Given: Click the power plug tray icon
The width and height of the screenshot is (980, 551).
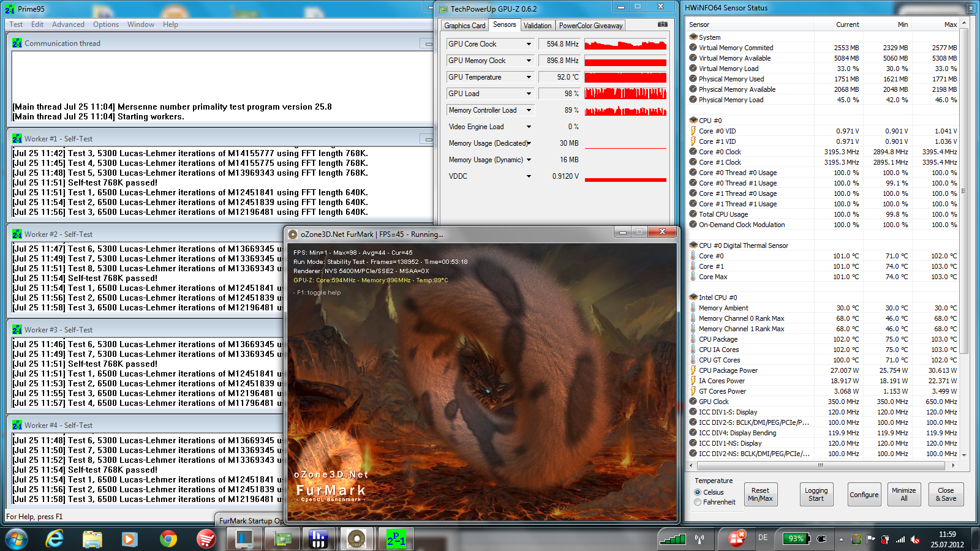Looking at the screenshot, I should tap(822, 539).
